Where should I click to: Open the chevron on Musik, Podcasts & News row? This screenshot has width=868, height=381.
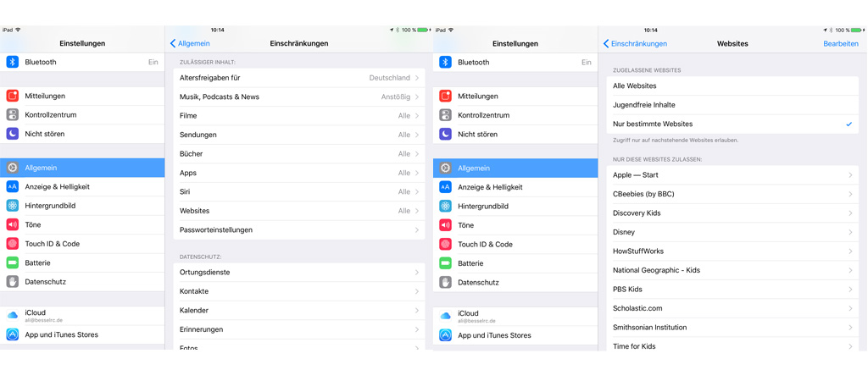click(x=417, y=97)
